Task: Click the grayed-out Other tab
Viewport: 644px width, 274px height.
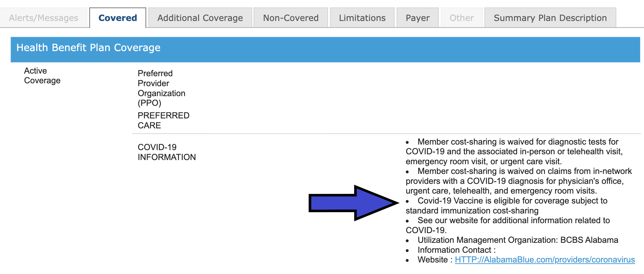Action: point(462,18)
